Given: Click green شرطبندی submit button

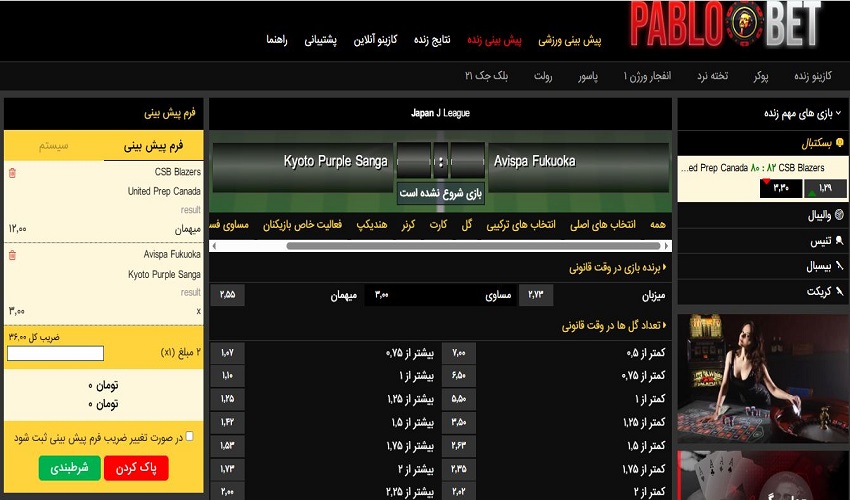Looking at the screenshot, I should point(69,468).
